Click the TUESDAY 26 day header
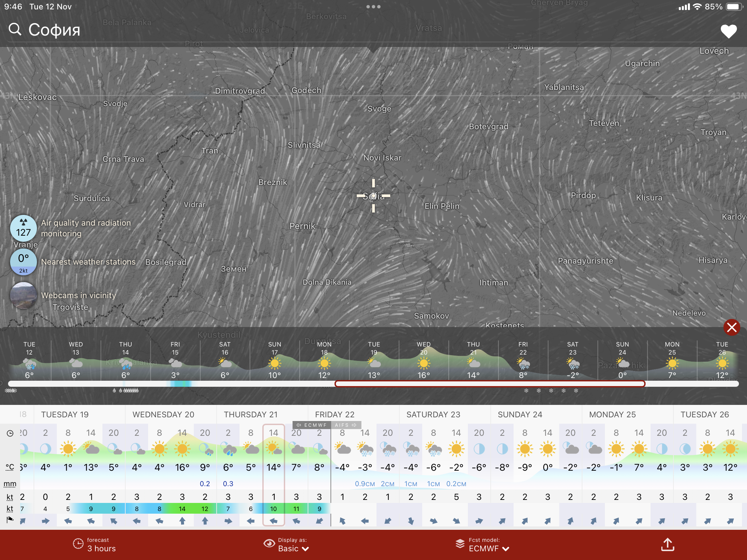The height and width of the screenshot is (560, 747). click(705, 415)
